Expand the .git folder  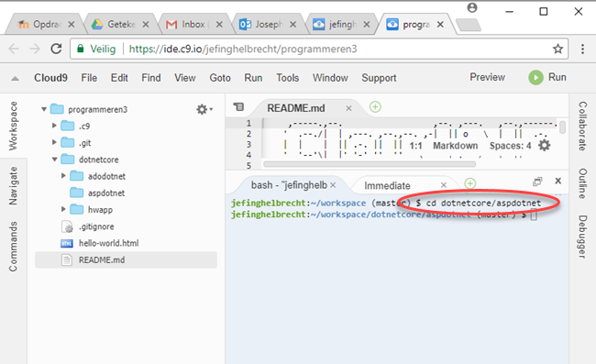(54, 142)
